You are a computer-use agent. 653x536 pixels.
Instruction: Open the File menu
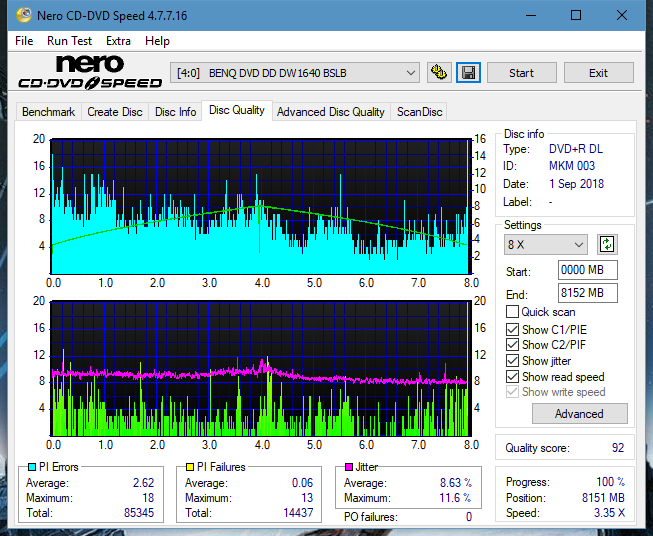pos(24,41)
